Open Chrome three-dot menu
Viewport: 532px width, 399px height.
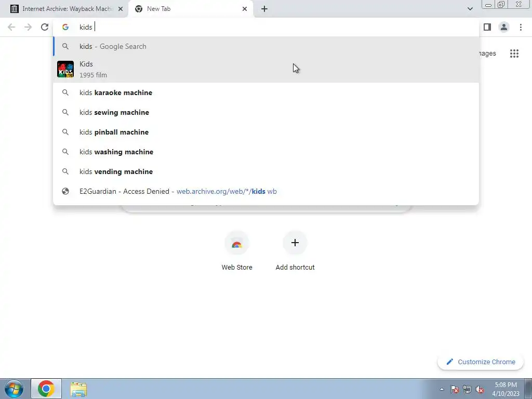pyautogui.click(x=521, y=27)
